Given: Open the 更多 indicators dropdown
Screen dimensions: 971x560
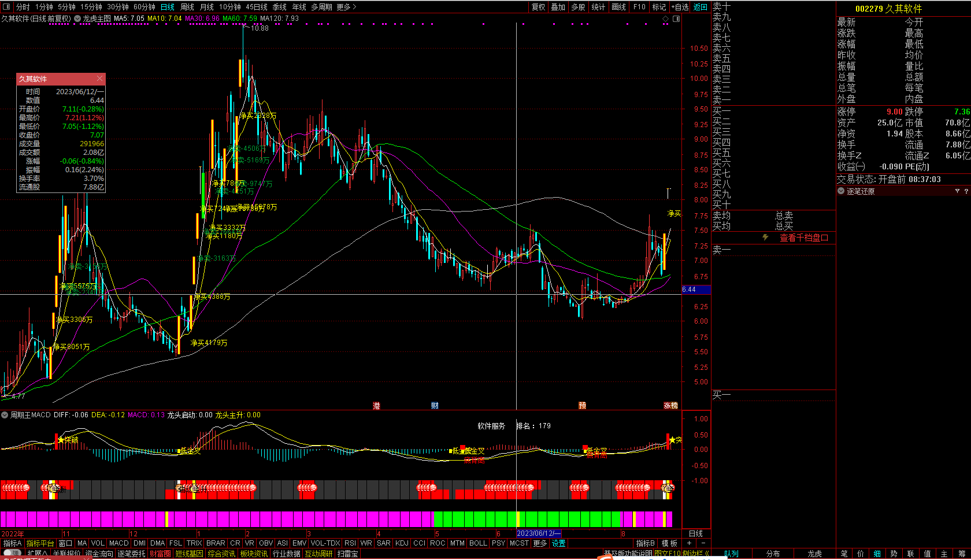Looking at the screenshot, I should tap(540, 543).
